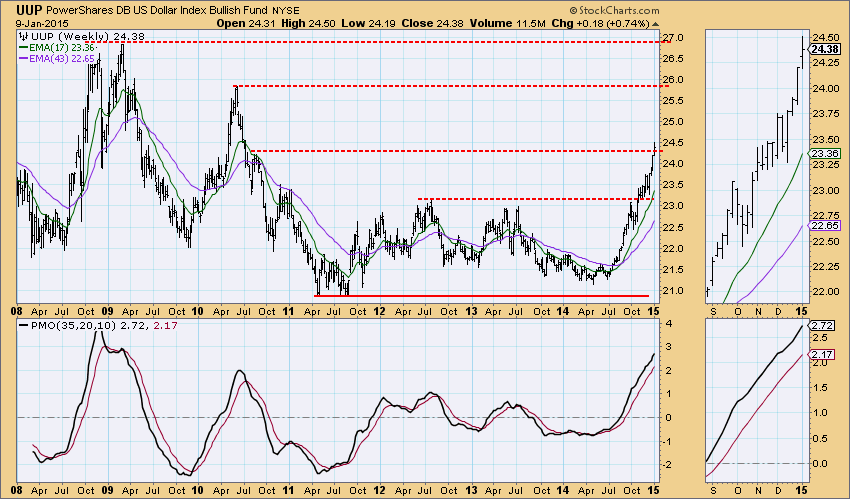Click the Close 24.38 value
The width and height of the screenshot is (850, 499).
coord(432,23)
